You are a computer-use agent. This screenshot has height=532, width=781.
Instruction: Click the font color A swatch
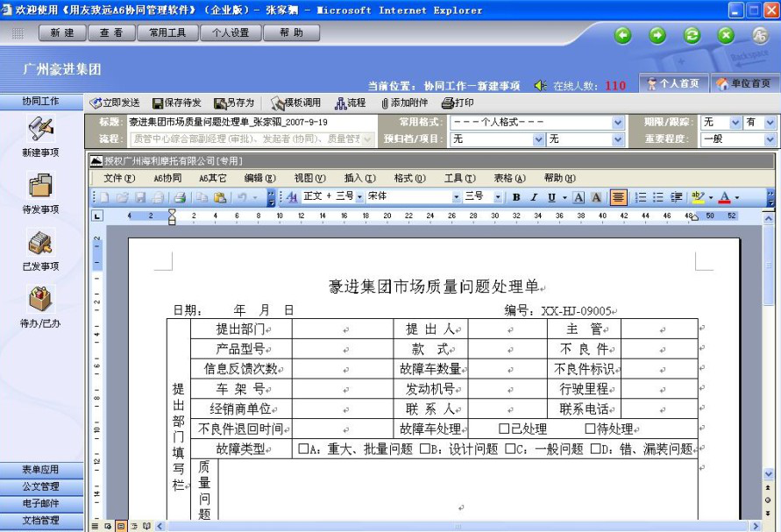click(x=725, y=197)
